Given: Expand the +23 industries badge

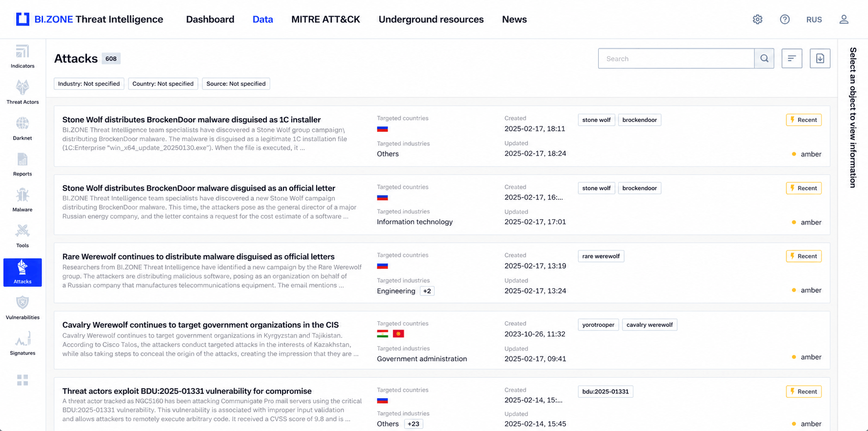Looking at the screenshot, I should point(413,424).
